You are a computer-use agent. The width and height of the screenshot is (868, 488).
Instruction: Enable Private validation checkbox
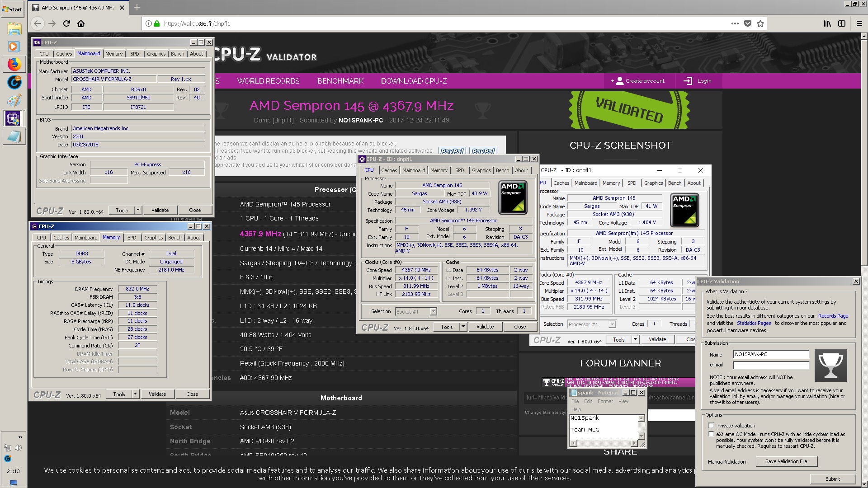coord(712,426)
